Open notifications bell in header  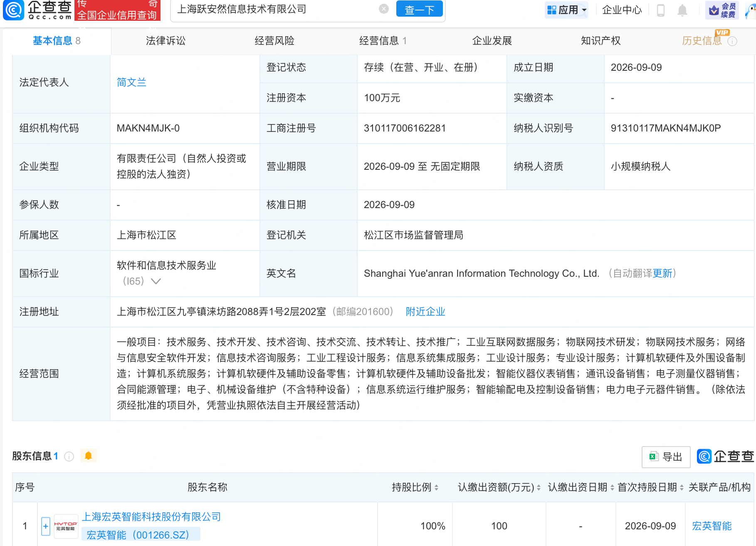682,10
